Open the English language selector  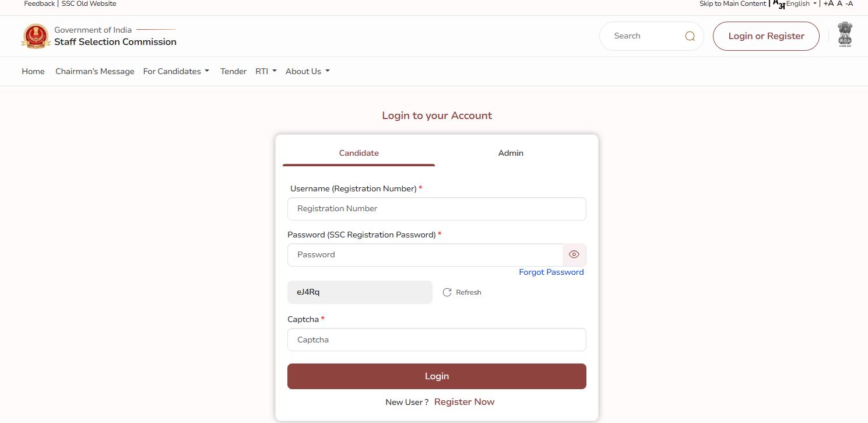pos(801,4)
